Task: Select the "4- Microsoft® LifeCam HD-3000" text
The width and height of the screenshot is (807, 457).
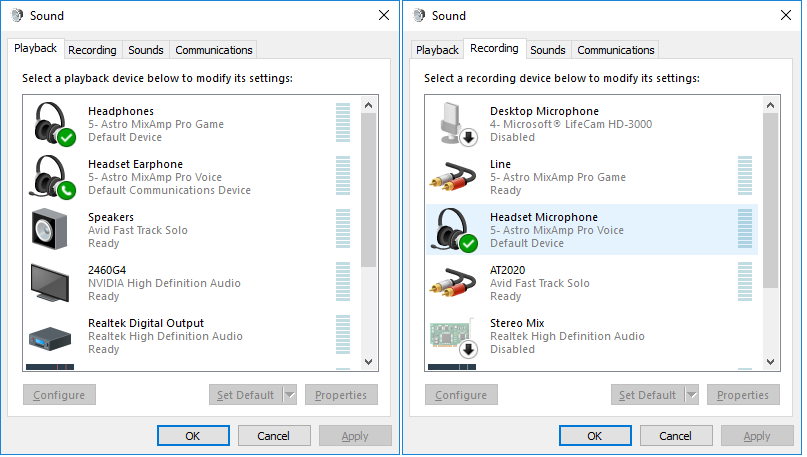Action: pos(571,124)
